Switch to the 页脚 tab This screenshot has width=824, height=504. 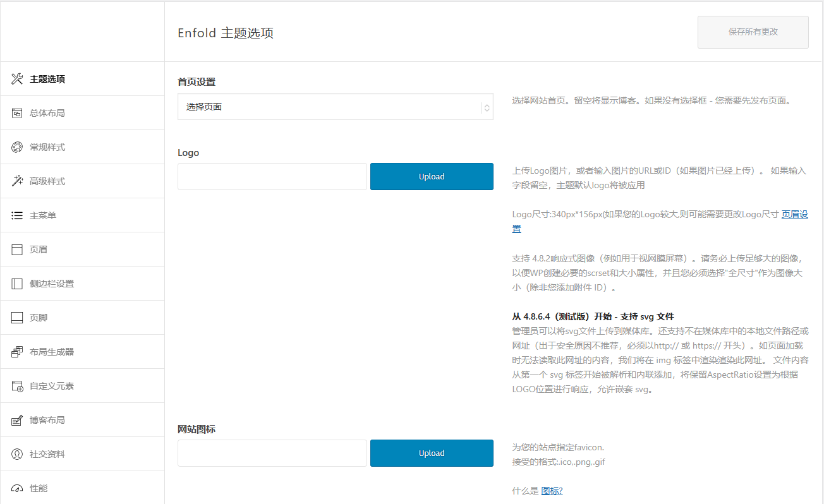click(x=82, y=318)
